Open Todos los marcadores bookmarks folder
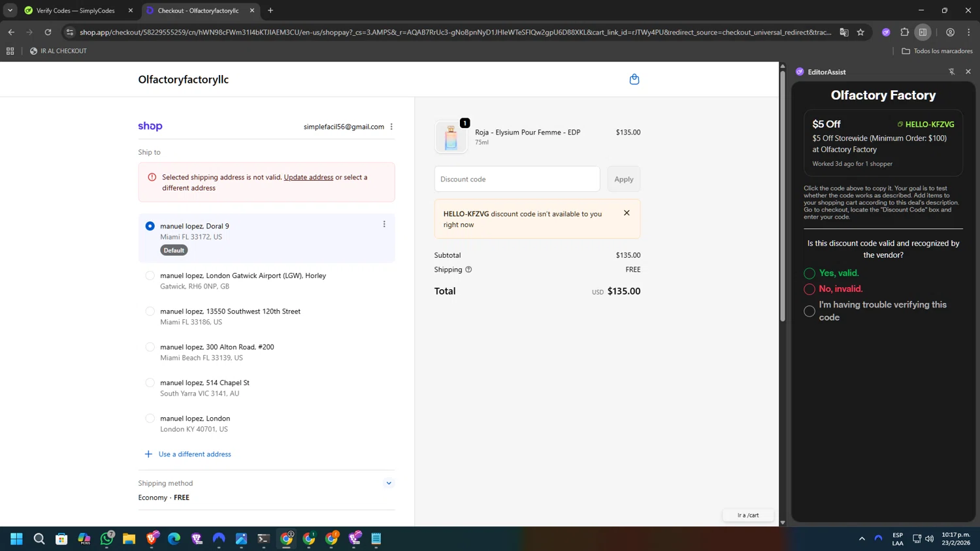The width and height of the screenshot is (980, 551). pos(937,51)
